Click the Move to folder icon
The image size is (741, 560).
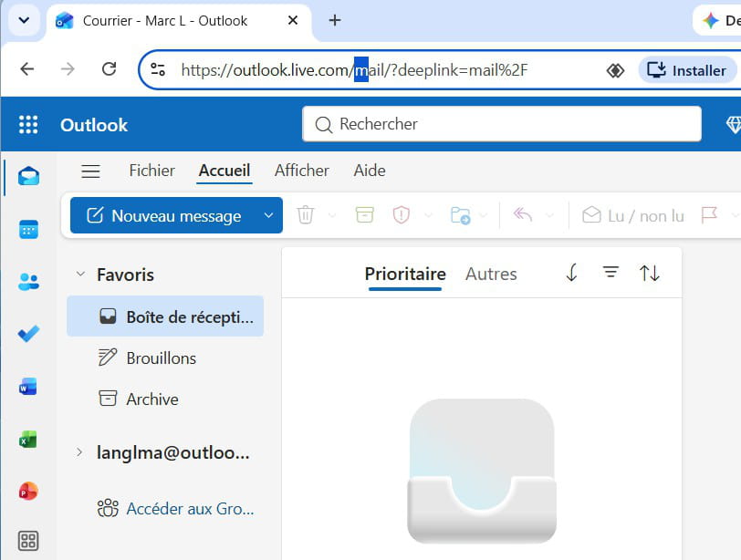(460, 215)
